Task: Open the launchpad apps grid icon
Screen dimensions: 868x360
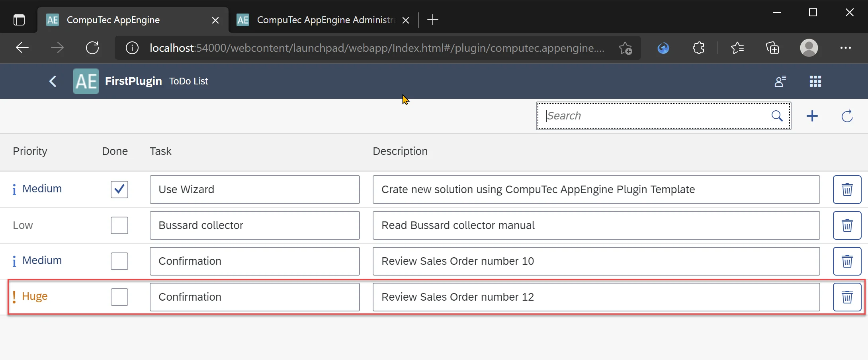Action: pyautogui.click(x=815, y=81)
